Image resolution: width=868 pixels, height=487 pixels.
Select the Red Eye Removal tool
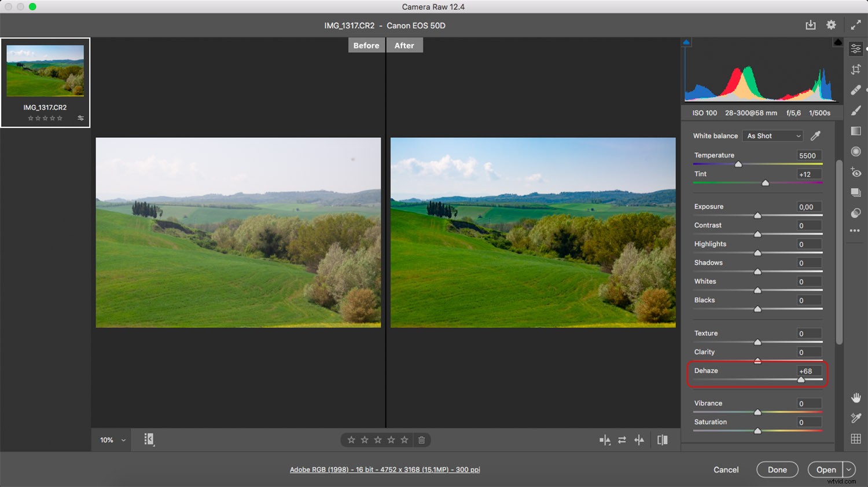tap(855, 173)
